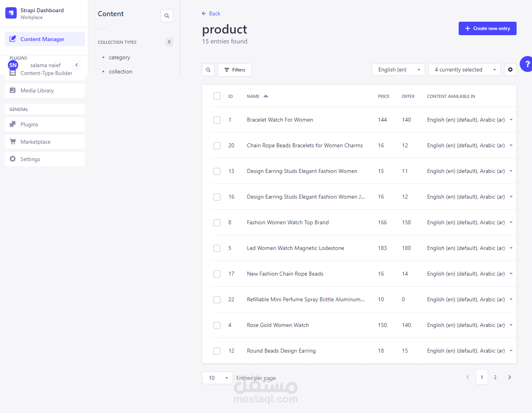This screenshot has height=413, width=532.
Task: Click the Strapi logo icon
Action: [x=11, y=13]
